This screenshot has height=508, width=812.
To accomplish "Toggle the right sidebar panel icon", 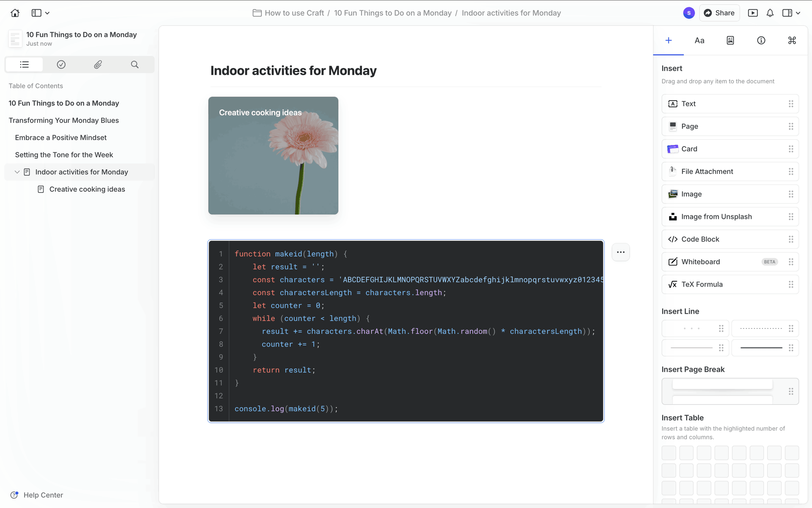I will (x=787, y=13).
